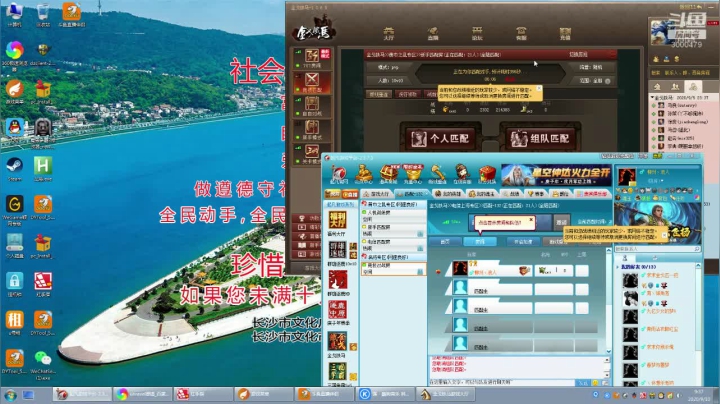The image size is (720, 404).
Task: Open the 充值 recharge icon in brown window
Action: [565, 33]
